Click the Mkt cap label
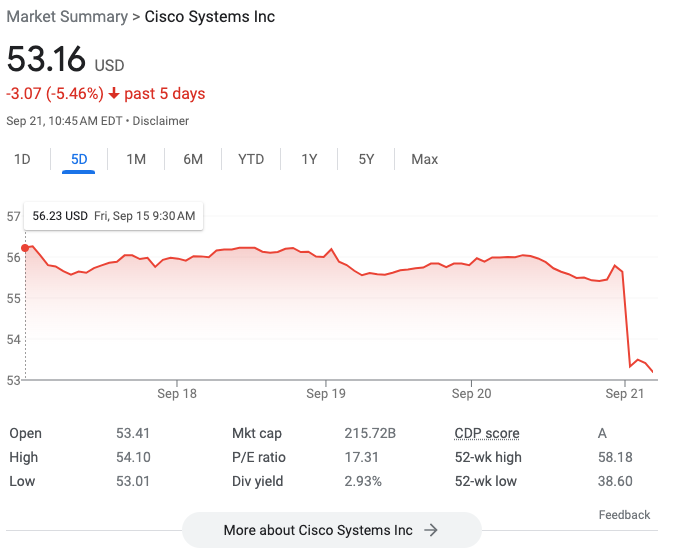696x549 pixels. (257, 433)
